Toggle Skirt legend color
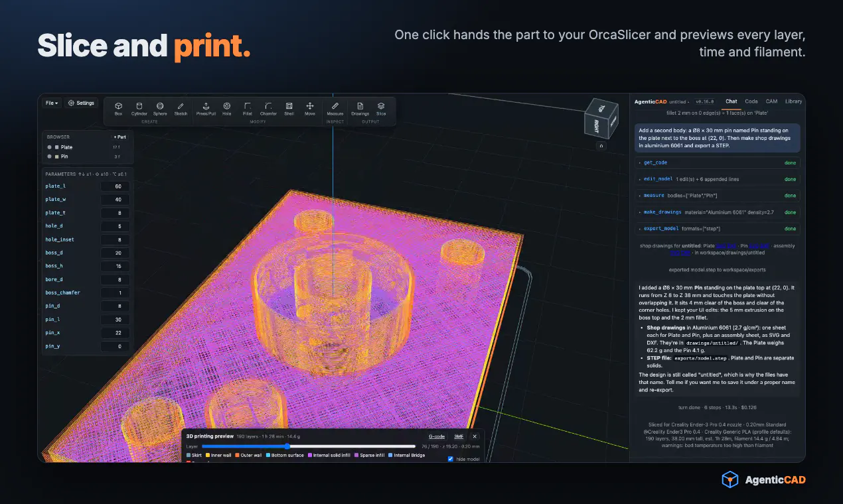This screenshot has width=843, height=504. click(189, 455)
